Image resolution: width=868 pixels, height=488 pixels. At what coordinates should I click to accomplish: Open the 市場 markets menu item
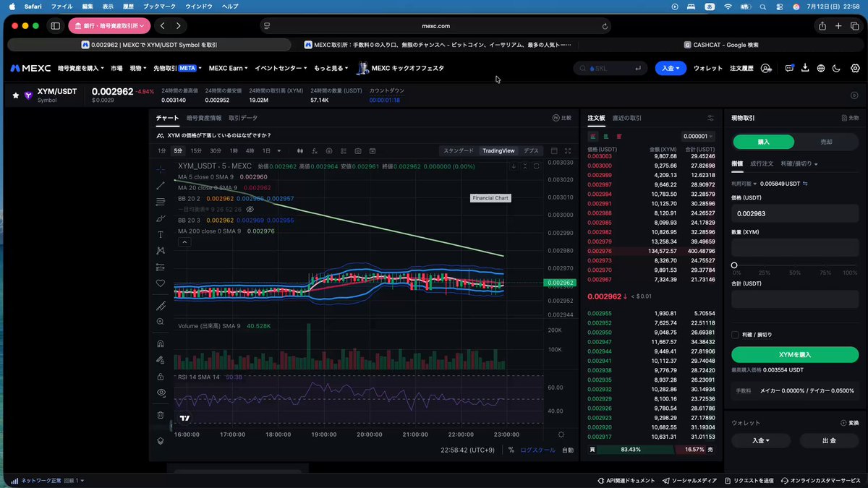[116, 68]
